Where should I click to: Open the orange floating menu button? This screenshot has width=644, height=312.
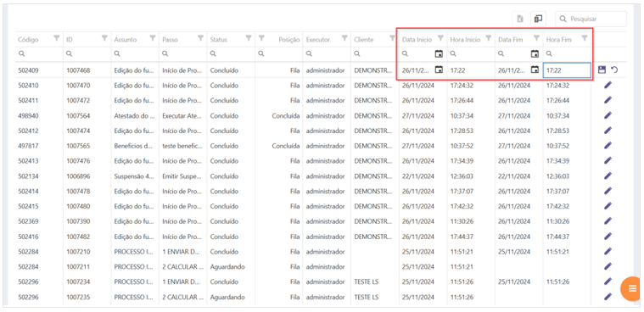tap(631, 288)
